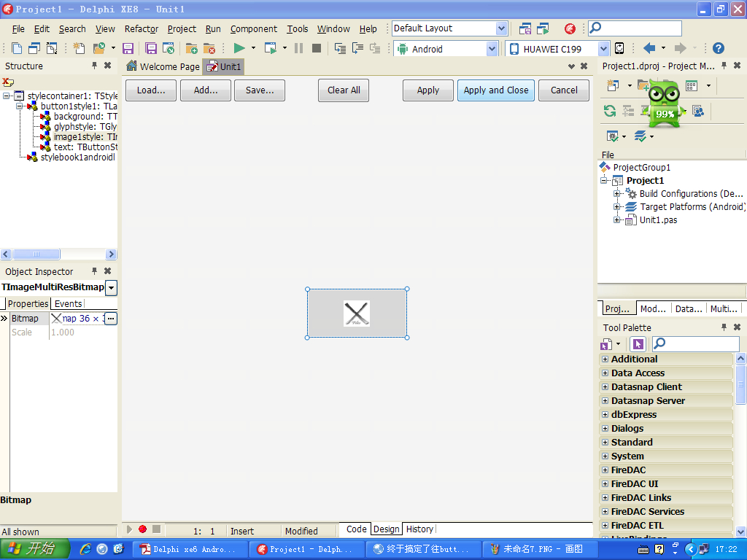Pin the Tool Palette panel
Viewport: 747px width, 560px height.
pyautogui.click(x=724, y=327)
